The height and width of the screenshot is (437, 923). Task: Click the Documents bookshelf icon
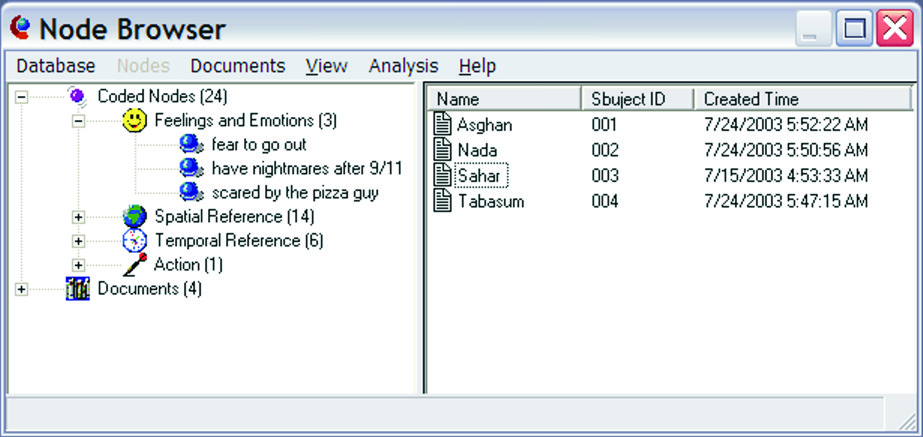77,289
